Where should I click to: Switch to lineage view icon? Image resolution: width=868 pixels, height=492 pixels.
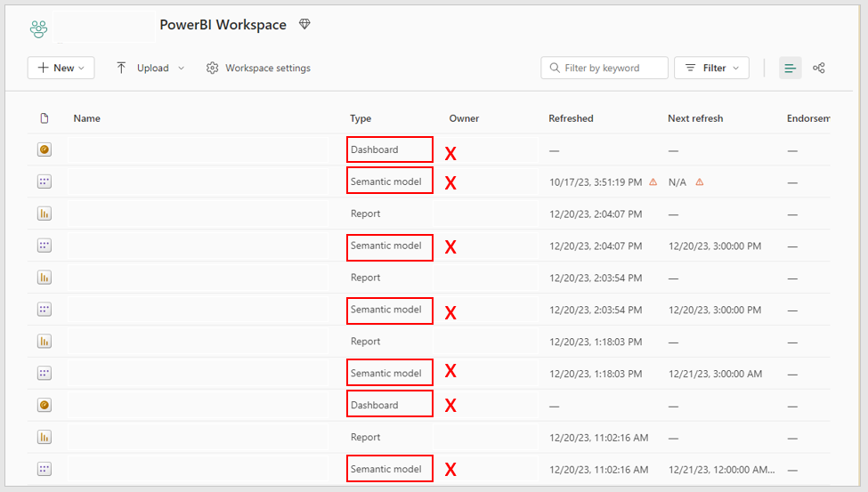[x=819, y=69]
